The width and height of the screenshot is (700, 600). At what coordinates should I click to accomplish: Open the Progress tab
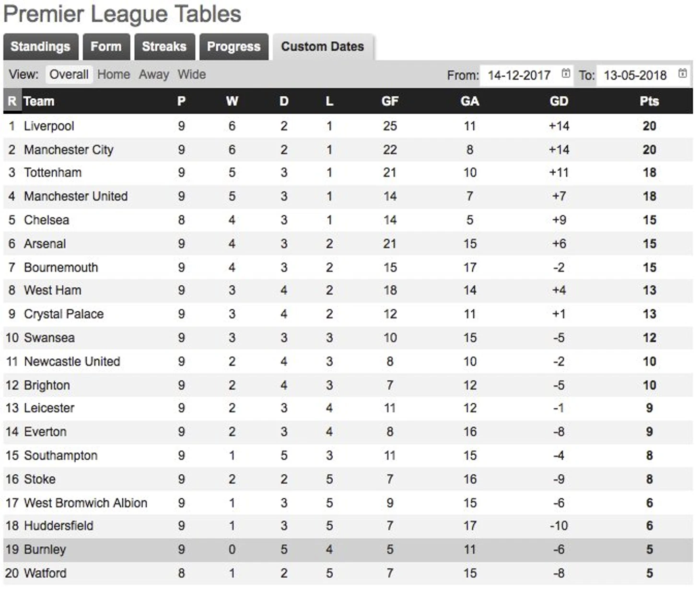(234, 47)
